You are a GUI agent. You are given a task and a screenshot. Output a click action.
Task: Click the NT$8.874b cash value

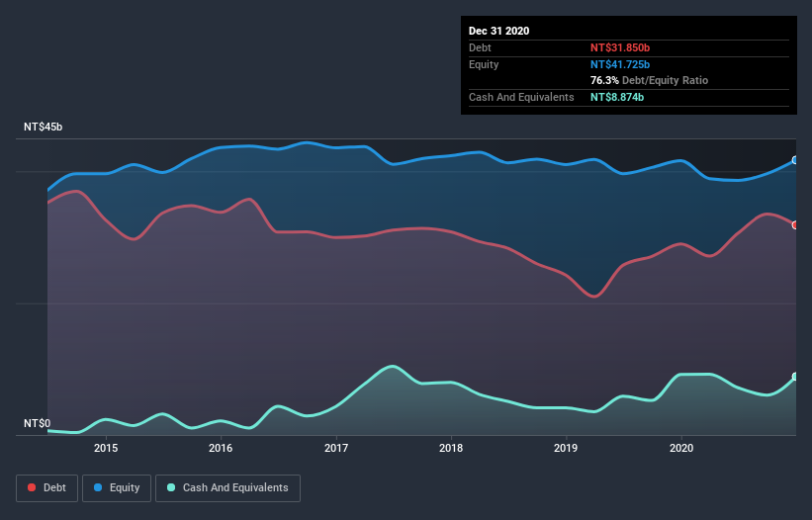(617, 97)
